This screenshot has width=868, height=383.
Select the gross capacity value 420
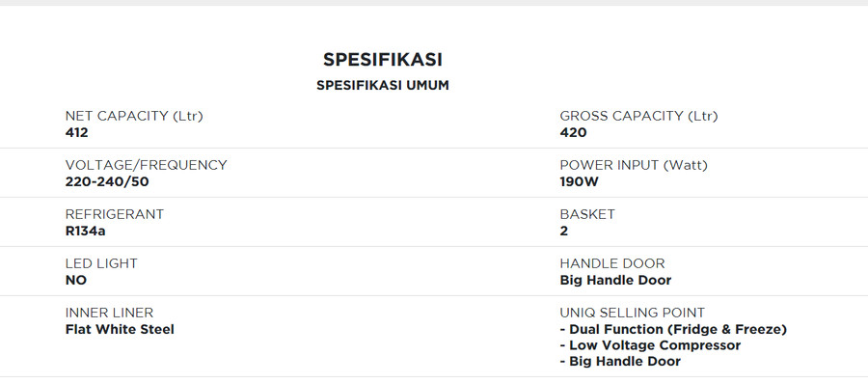(x=573, y=133)
